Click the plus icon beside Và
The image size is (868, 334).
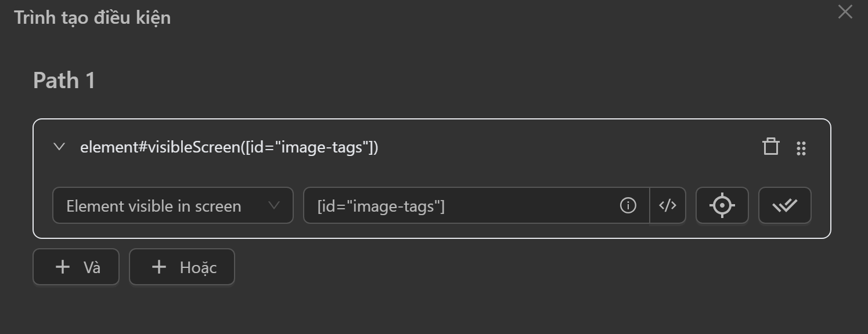click(x=62, y=267)
